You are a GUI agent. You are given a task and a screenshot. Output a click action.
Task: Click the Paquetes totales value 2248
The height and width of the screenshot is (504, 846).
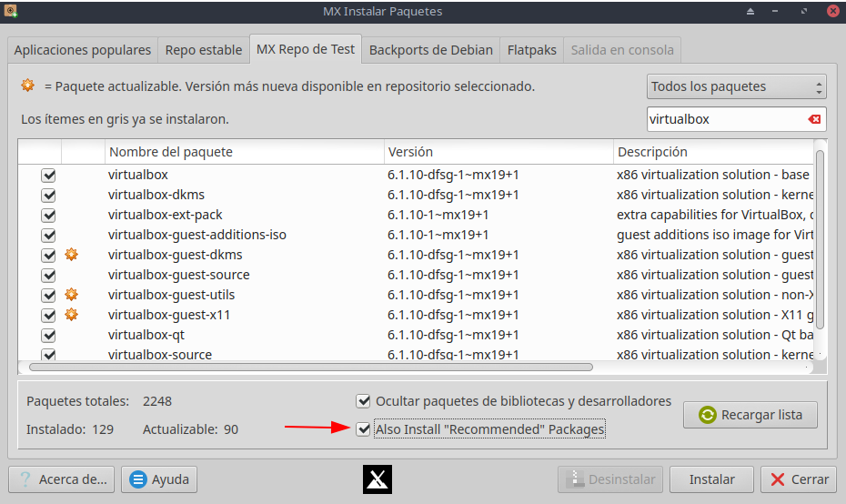pos(157,401)
